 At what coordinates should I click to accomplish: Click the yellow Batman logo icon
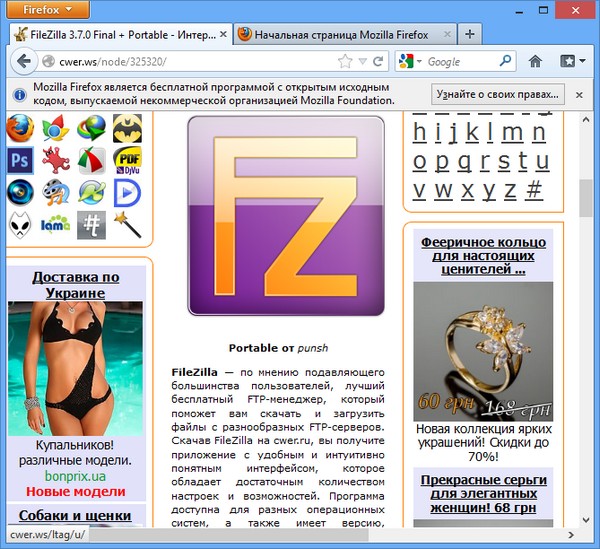[x=126, y=127]
